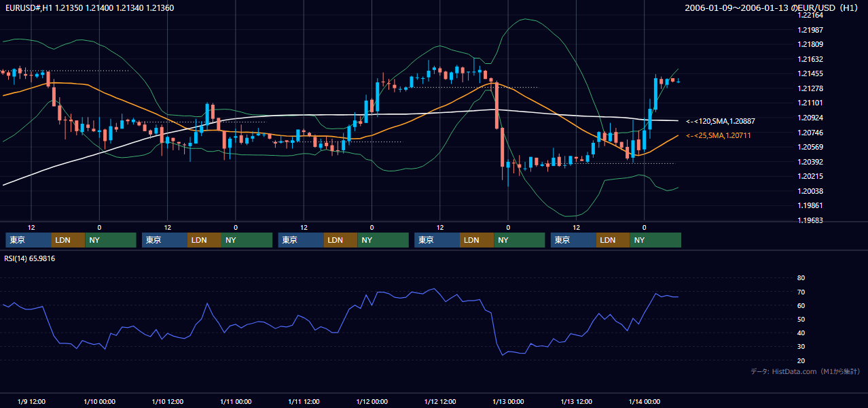This screenshot has width=868, height=408.
Task: Select the 1/10 00:00 time axis label
Action: coord(99,401)
